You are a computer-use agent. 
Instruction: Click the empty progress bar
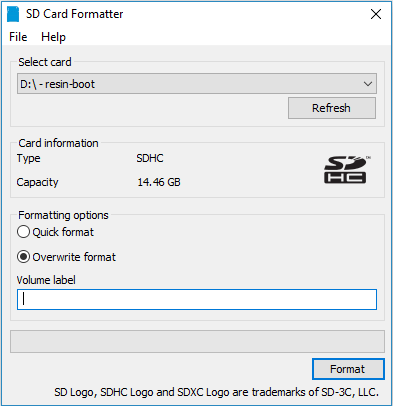pyautogui.click(x=197, y=341)
